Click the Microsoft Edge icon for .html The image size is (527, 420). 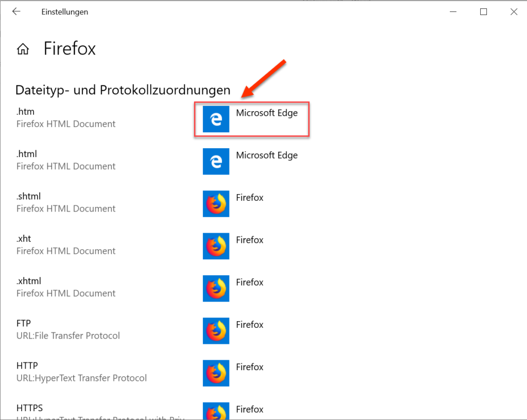pyautogui.click(x=216, y=161)
